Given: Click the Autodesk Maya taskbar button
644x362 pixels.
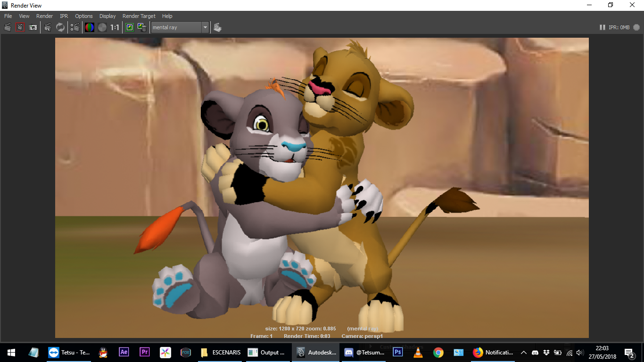Looking at the screenshot, I should pos(316,352).
